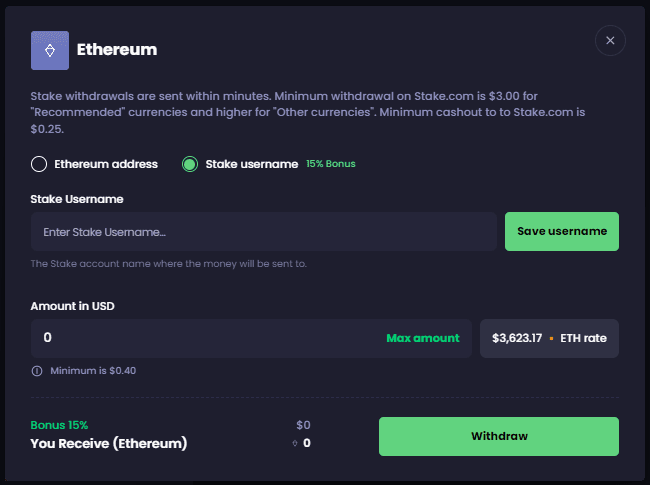Click the ETH rate display box
The width and height of the screenshot is (650, 485).
point(549,338)
